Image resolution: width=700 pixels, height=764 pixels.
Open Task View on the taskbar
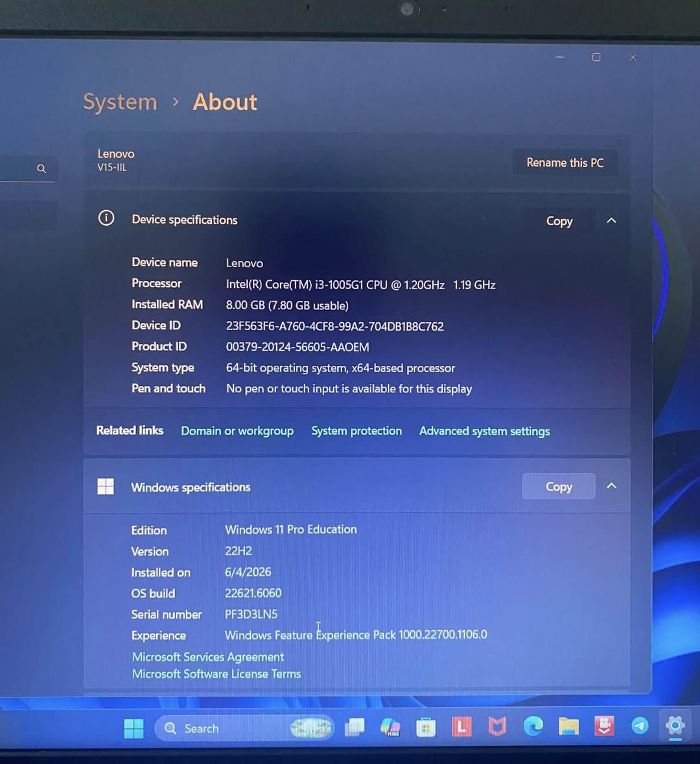point(355,728)
